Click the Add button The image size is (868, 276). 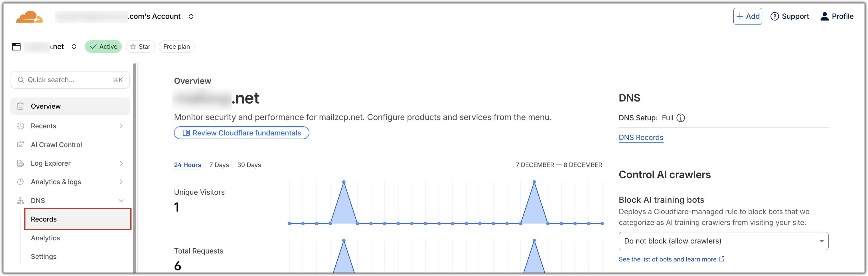747,17
